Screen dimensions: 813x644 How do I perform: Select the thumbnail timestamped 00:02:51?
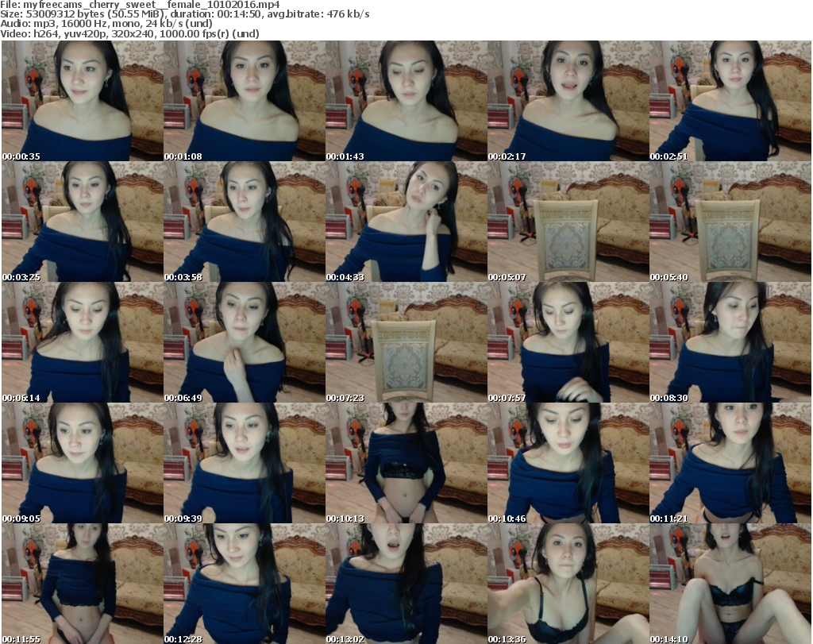[x=730, y=101]
